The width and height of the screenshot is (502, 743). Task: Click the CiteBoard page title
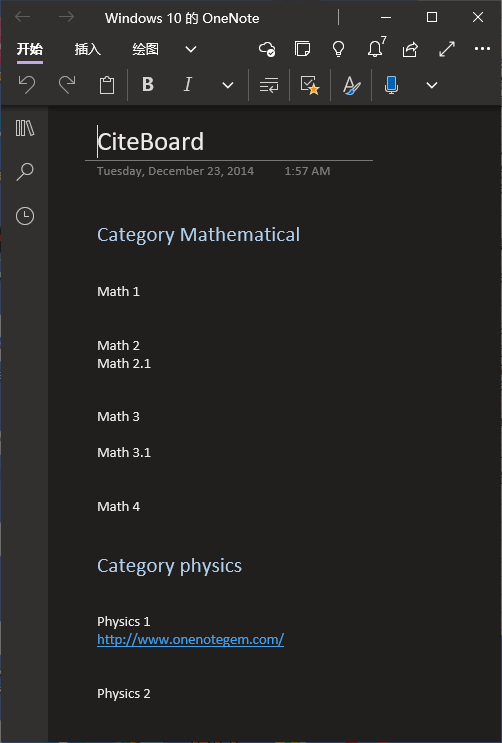click(x=151, y=142)
